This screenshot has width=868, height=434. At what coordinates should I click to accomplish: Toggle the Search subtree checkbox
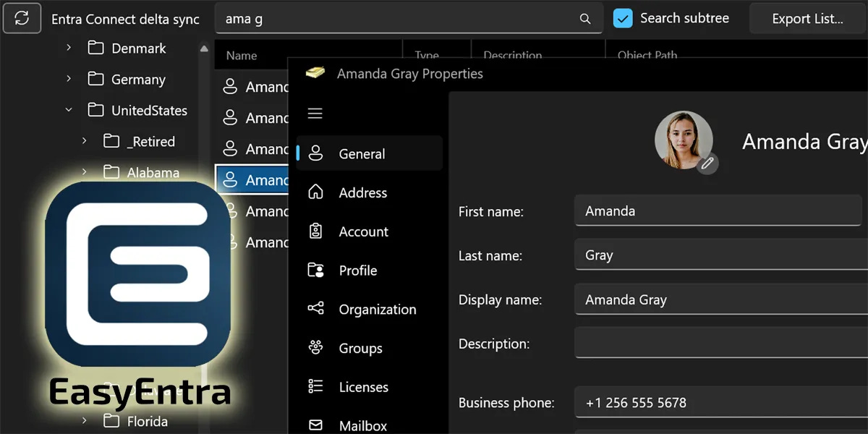(x=623, y=18)
